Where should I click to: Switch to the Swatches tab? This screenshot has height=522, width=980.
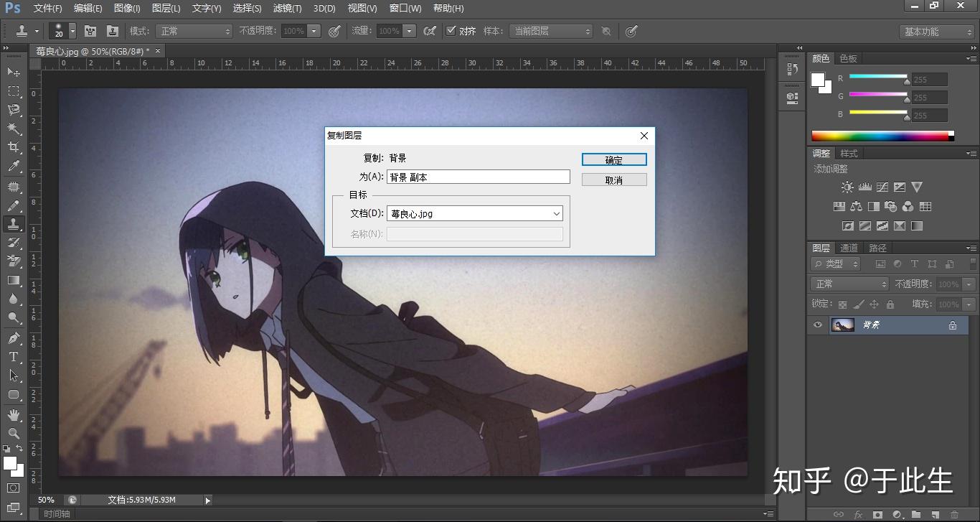coord(849,58)
